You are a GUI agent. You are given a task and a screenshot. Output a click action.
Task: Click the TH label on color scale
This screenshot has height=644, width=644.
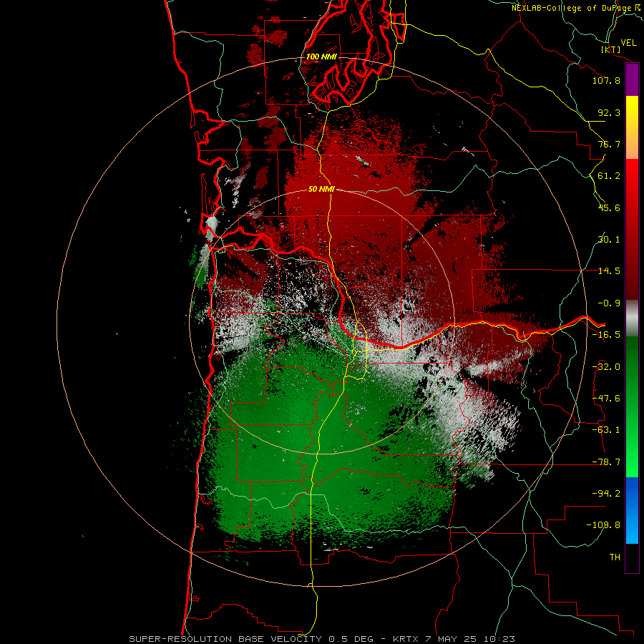pos(615,557)
